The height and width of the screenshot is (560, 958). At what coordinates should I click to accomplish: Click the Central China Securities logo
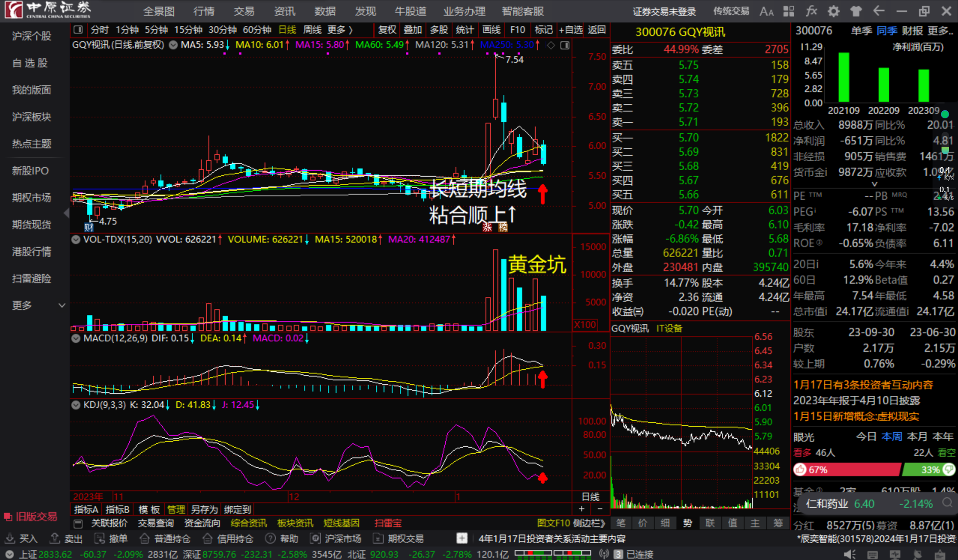coord(48,9)
